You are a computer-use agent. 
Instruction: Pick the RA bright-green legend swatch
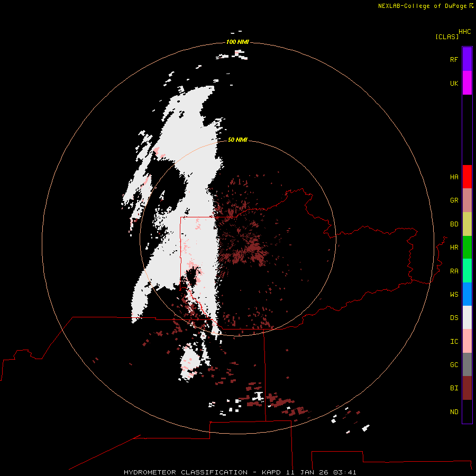point(467,271)
